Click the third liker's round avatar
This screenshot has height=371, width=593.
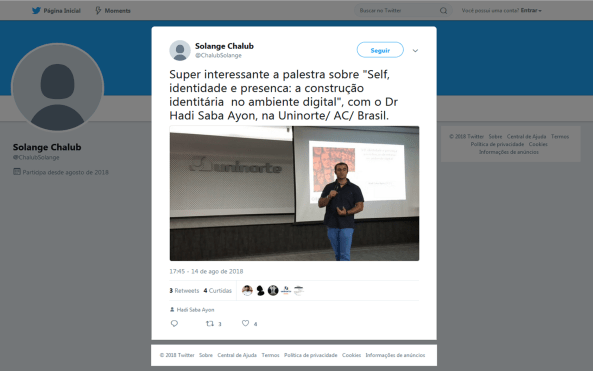[273, 290]
